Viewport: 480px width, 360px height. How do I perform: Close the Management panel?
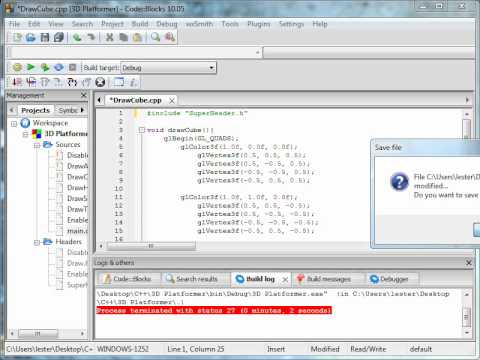(x=84, y=95)
